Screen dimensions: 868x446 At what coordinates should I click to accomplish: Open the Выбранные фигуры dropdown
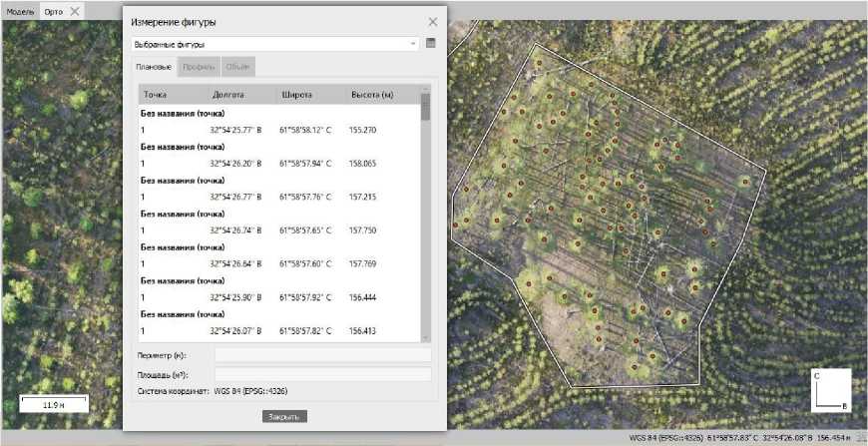(x=274, y=44)
